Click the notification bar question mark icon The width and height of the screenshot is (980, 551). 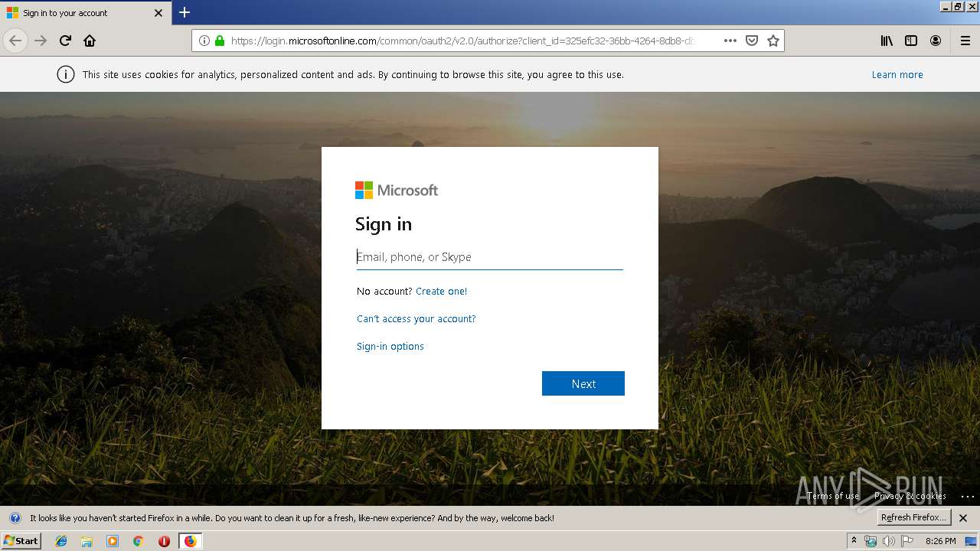pyautogui.click(x=15, y=518)
